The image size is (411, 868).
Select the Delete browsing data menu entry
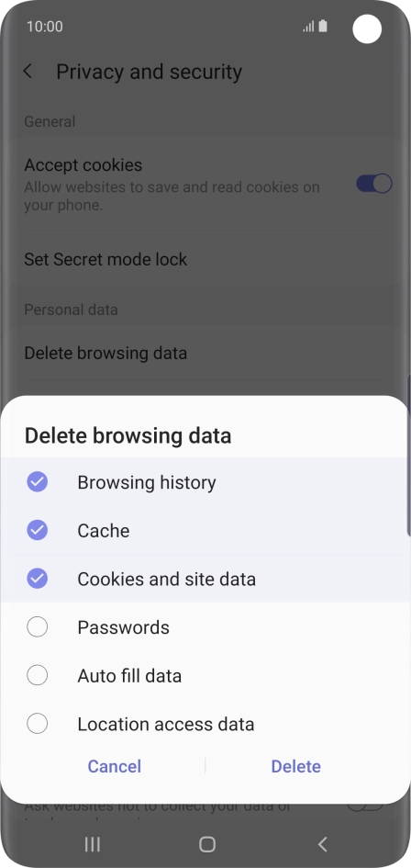click(205, 354)
